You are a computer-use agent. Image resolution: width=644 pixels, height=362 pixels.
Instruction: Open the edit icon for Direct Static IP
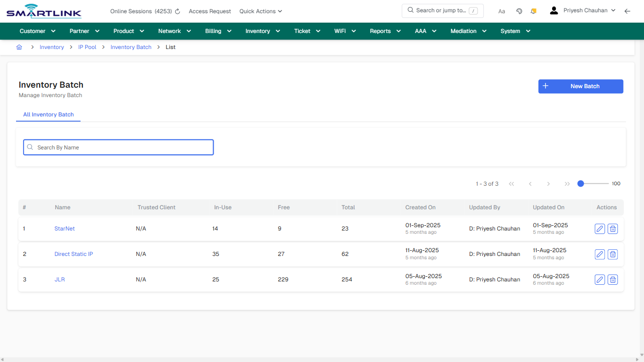(599, 254)
